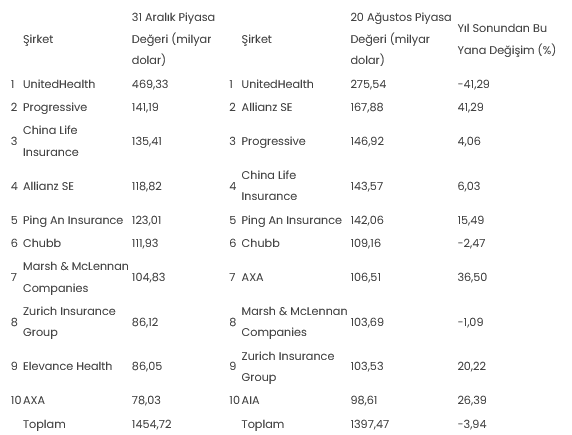This screenshot has height=435, width=572.
Task: Click Ping An Insurance in right table
Action: tap(291, 220)
